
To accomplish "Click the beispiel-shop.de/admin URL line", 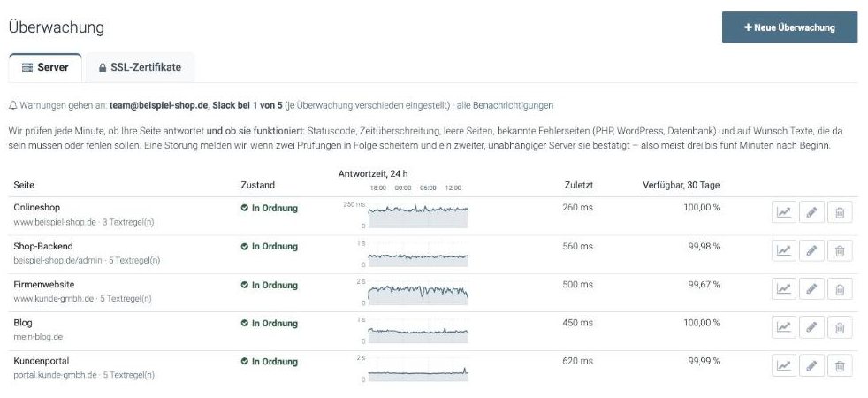I will 58,260.
